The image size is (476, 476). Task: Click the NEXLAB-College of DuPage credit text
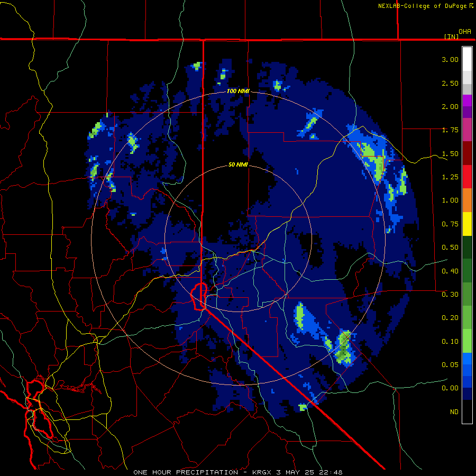click(x=425, y=6)
